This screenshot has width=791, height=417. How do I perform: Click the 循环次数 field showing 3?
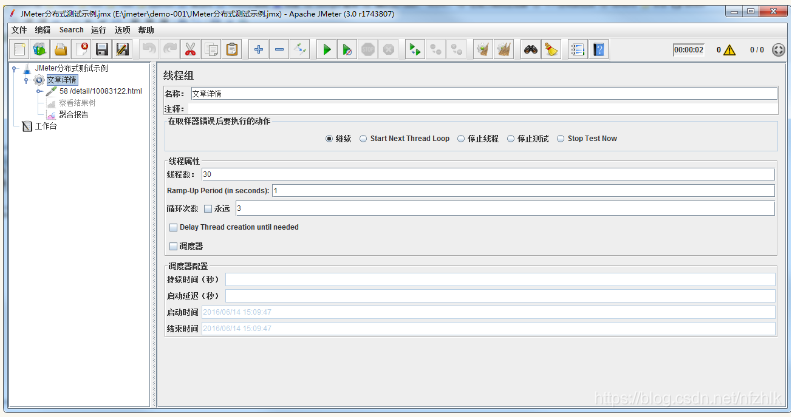505,208
